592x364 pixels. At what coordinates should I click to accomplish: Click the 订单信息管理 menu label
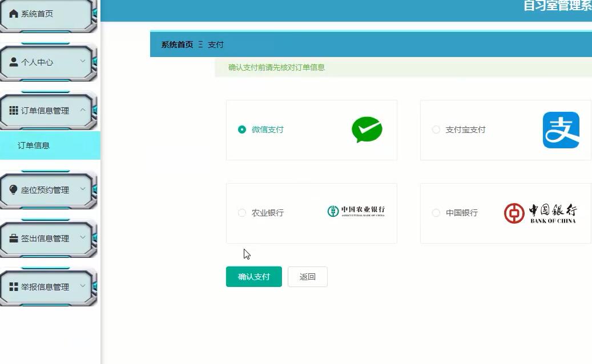pos(45,111)
